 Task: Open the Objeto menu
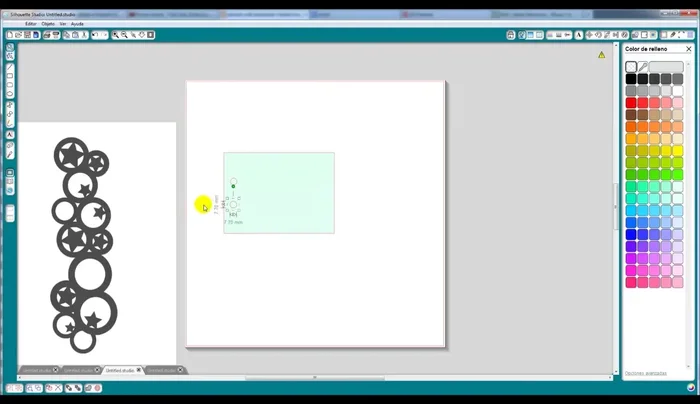click(48, 23)
